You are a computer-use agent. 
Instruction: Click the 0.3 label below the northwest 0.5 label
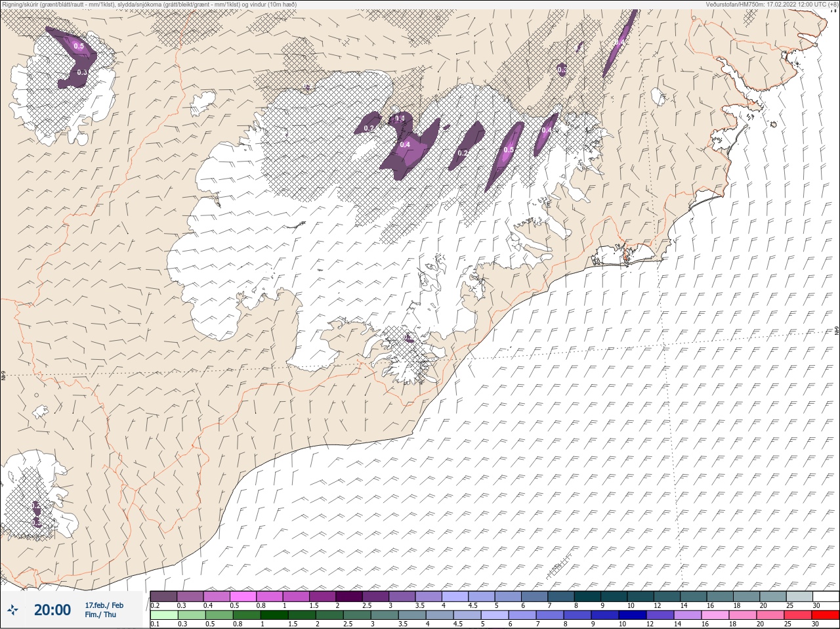pyautogui.click(x=82, y=72)
